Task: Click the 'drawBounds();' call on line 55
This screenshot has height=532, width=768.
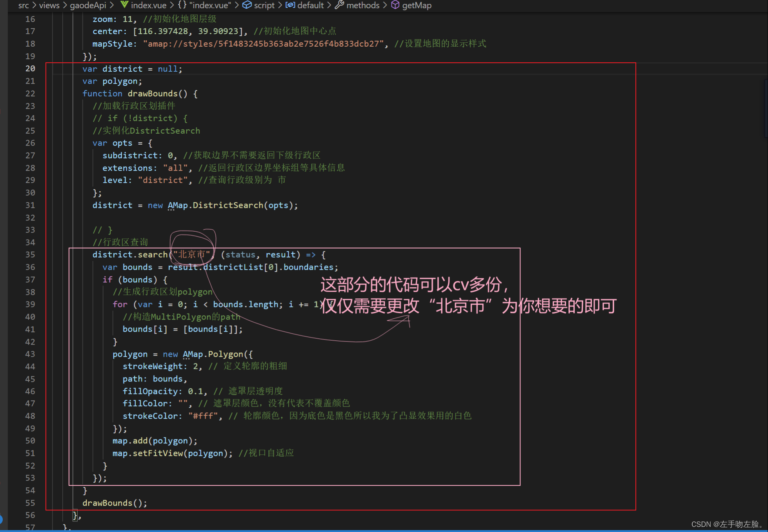Action: pyautogui.click(x=115, y=503)
